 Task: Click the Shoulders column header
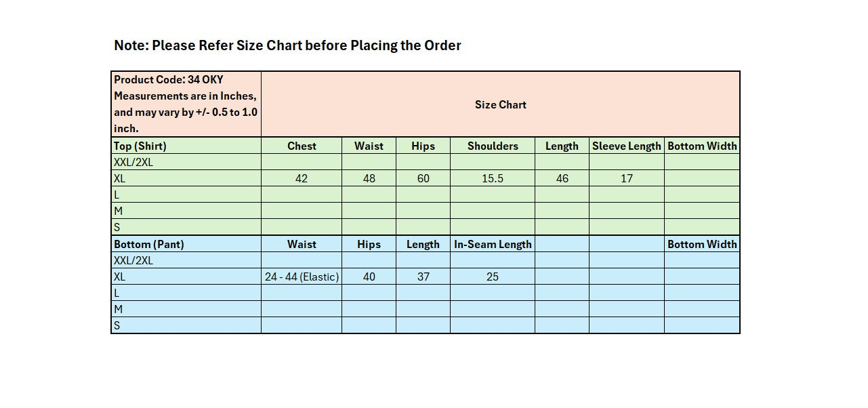point(493,146)
